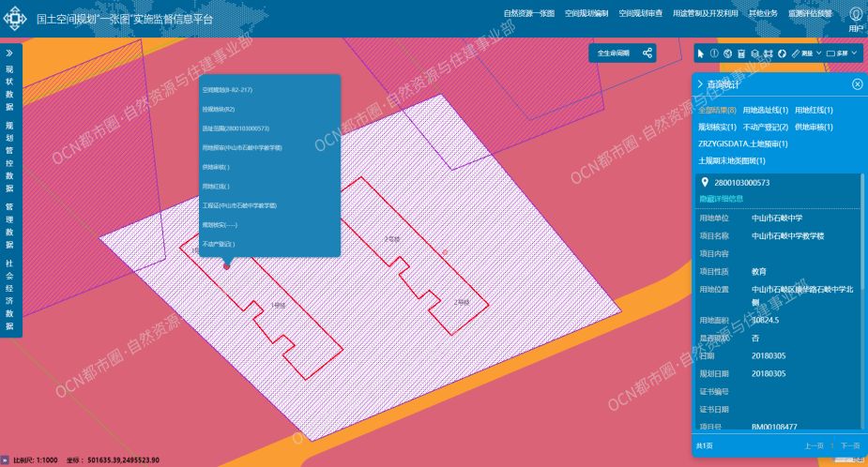
Task: Click the 中山市石岐中学 land unit value
Action: click(x=777, y=218)
